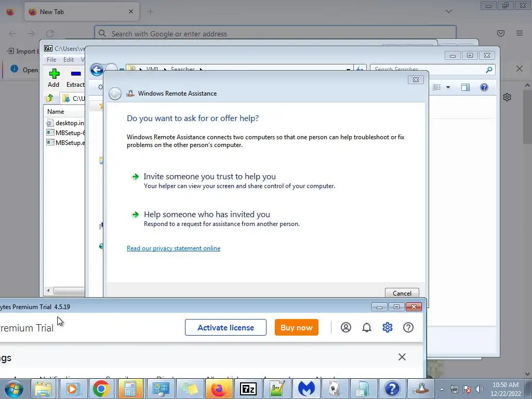Click Extract button in 7-Zip toolbar
Screen dimensions: 532x399
coord(75,78)
